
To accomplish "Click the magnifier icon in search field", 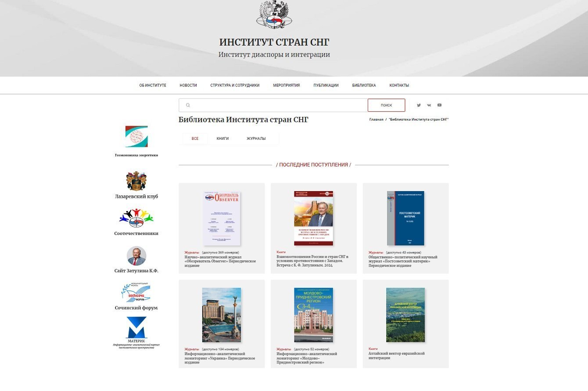I will [x=188, y=105].
